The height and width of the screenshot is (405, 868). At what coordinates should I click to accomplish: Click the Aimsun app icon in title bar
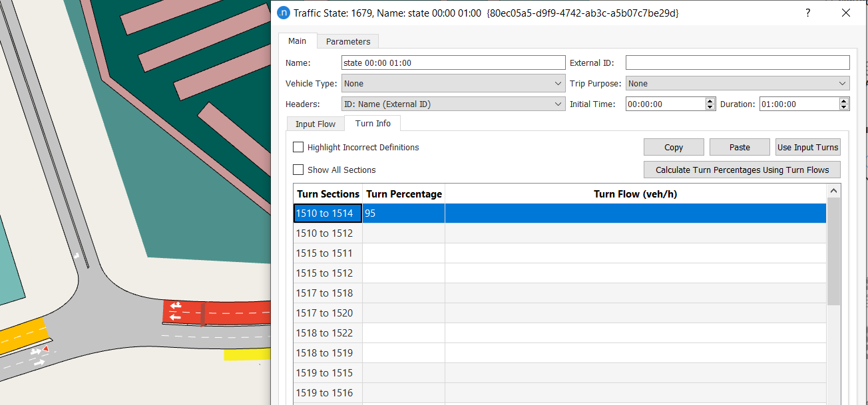[283, 13]
